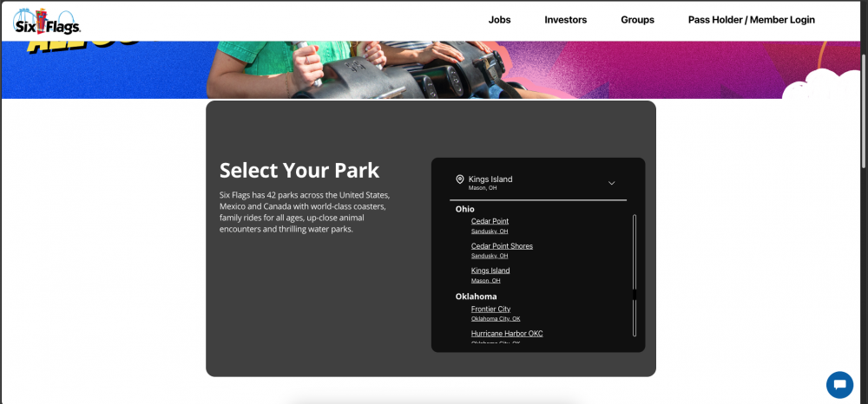Click the Select Your Park heading
The height and width of the screenshot is (404, 868).
click(x=299, y=170)
